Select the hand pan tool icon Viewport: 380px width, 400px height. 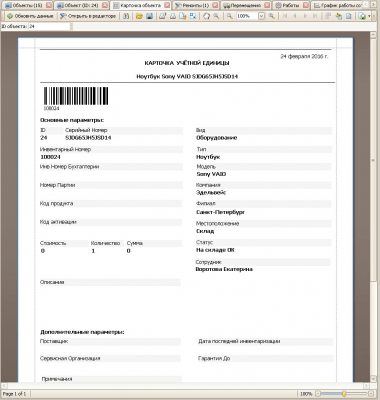(206, 16)
